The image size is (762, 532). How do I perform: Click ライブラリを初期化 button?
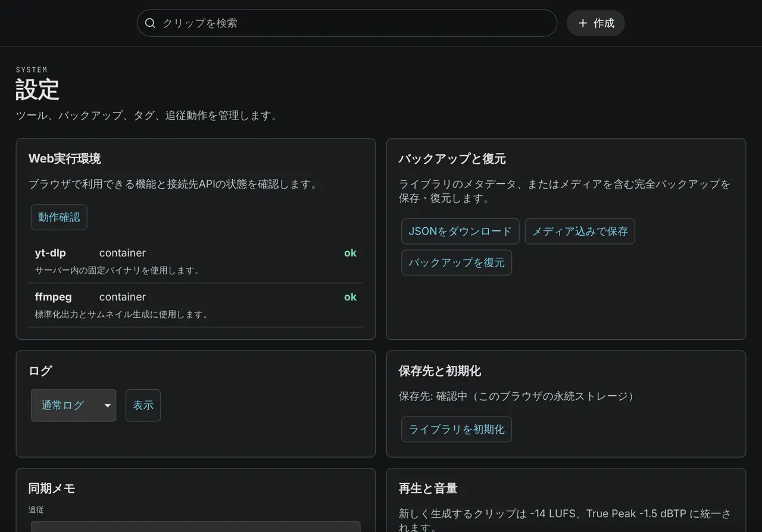457,429
